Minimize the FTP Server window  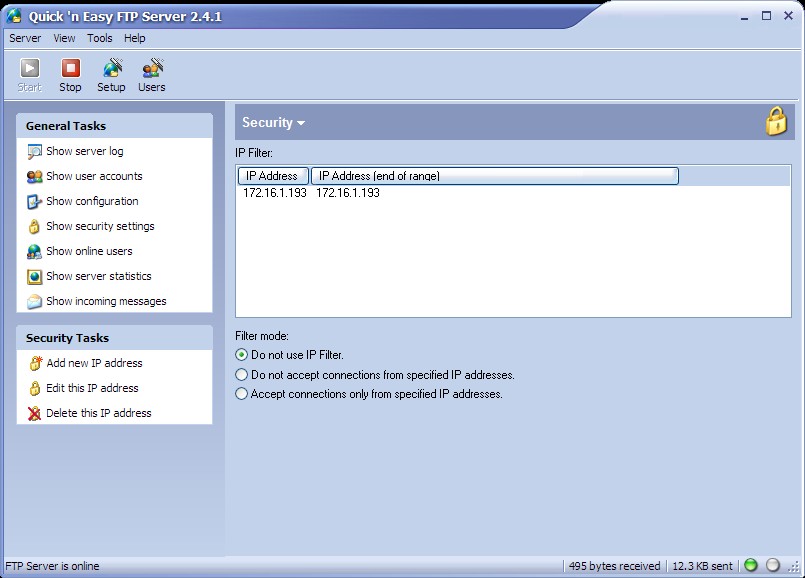click(x=744, y=16)
